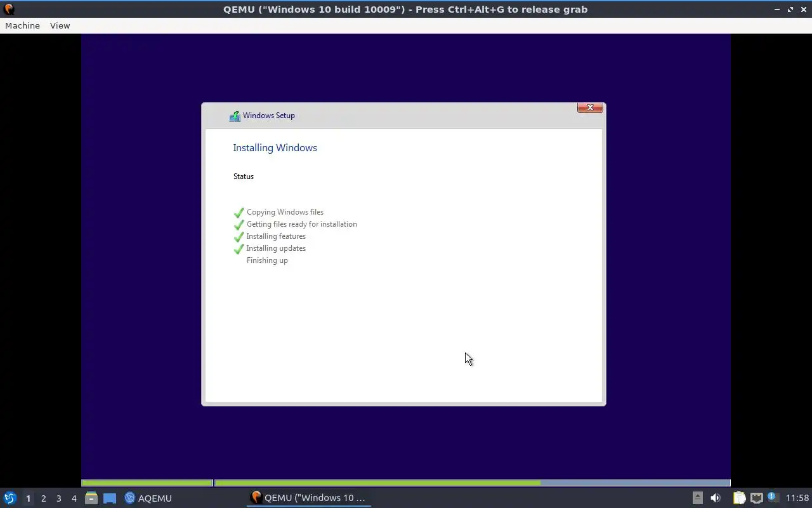Switch to workspace 2

coord(43,498)
